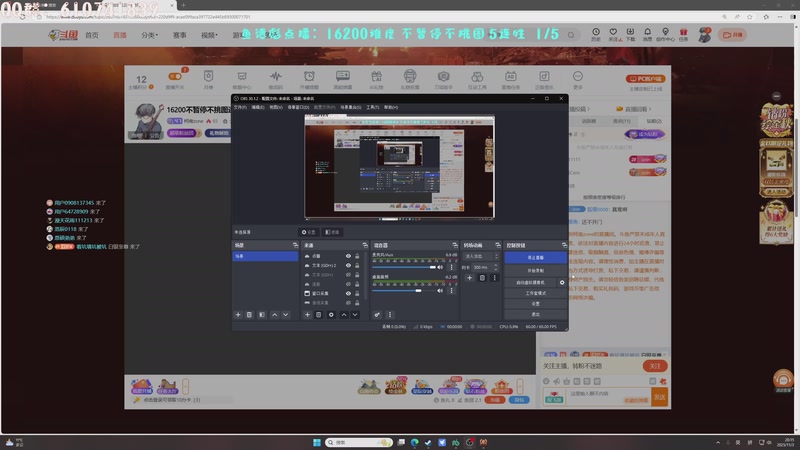Remove transition with trash icon

click(482, 278)
